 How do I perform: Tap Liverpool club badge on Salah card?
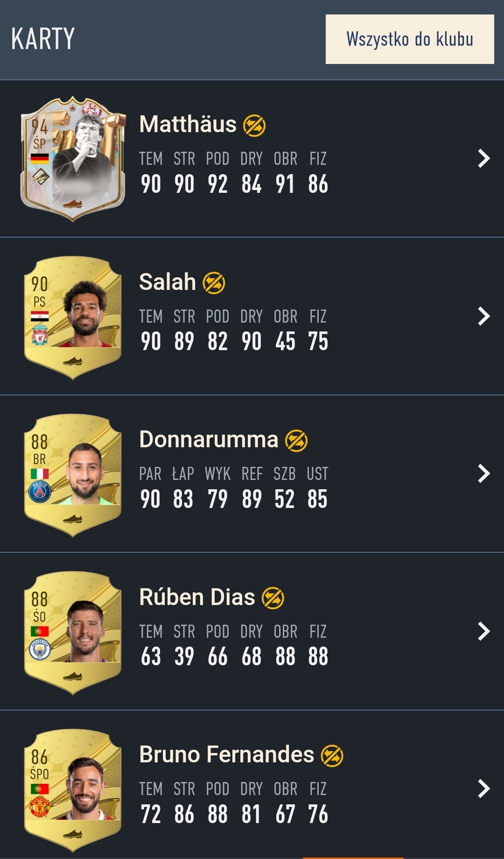[x=40, y=335]
